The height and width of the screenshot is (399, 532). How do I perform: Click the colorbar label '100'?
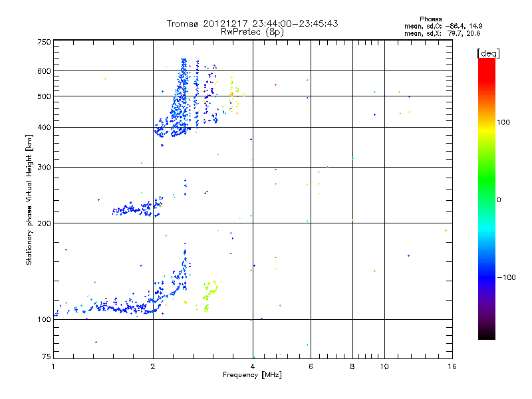coord(503,122)
